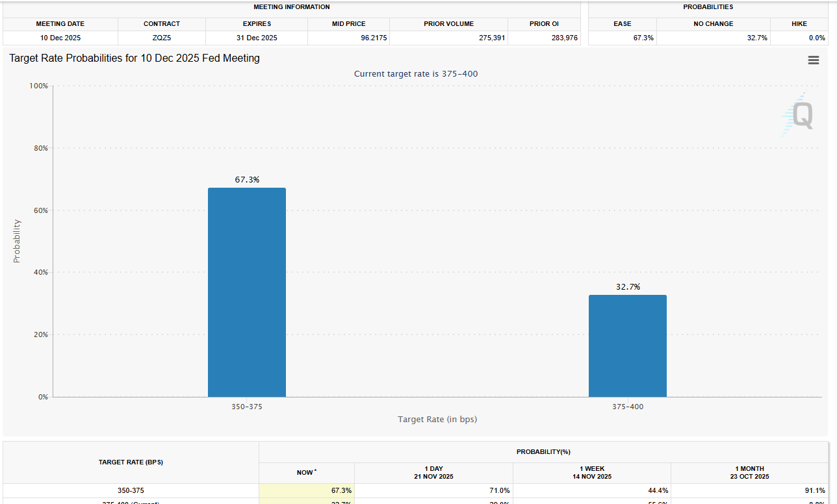Image resolution: width=837 pixels, height=504 pixels.
Task: Click the HIKE probability value 0.0%
Action: tap(818, 38)
